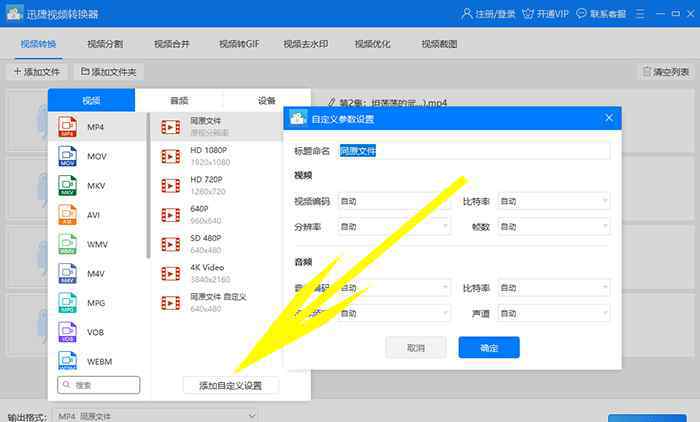Open the hamburger menu in title bar
The height and width of the screenshot is (422, 700).
[x=640, y=13]
